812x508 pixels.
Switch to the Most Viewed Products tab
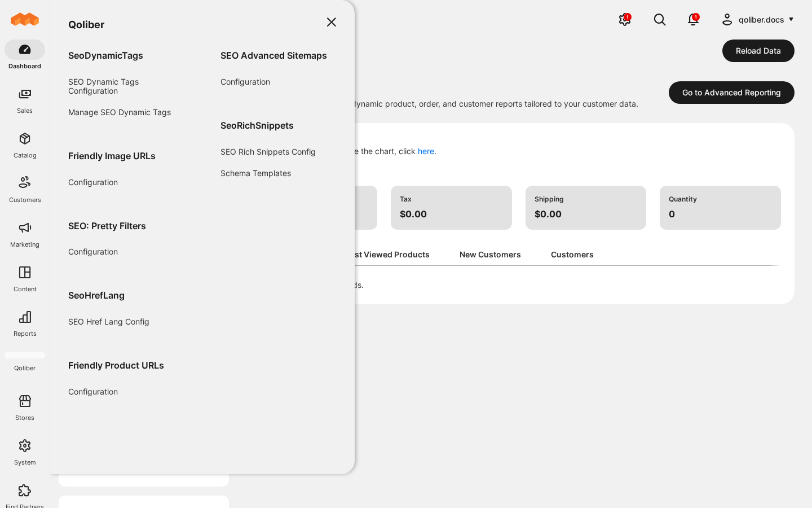pos(392,255)
